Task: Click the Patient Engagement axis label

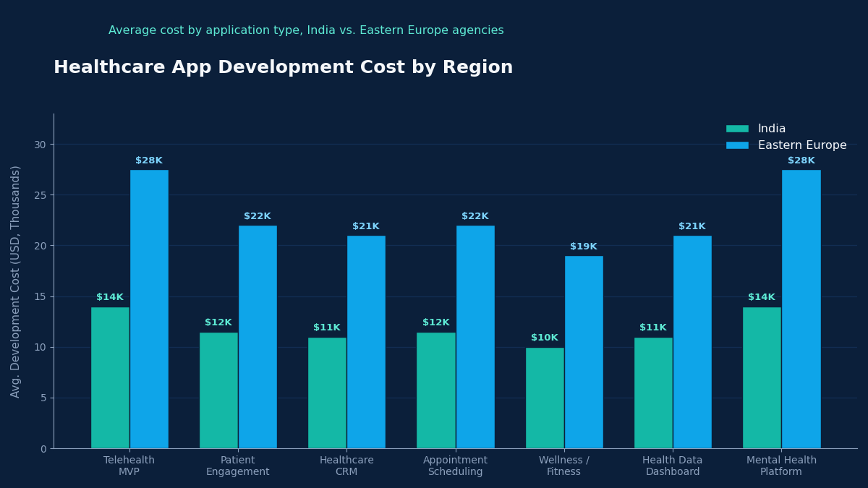Action: pyautogui.click(x=238, y=466)
